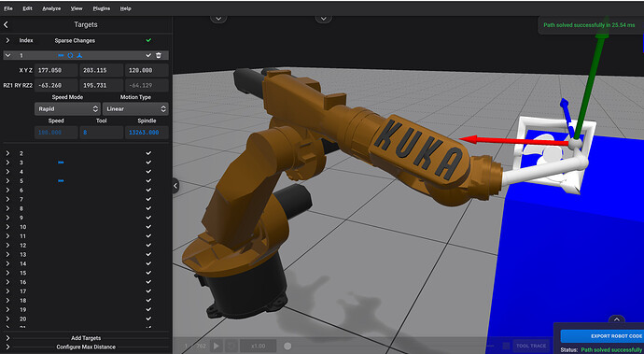Click the back arrow in Targets panel
Image resolution: width=644 pixels, height=354 pixels.
(x=6, y=24)
